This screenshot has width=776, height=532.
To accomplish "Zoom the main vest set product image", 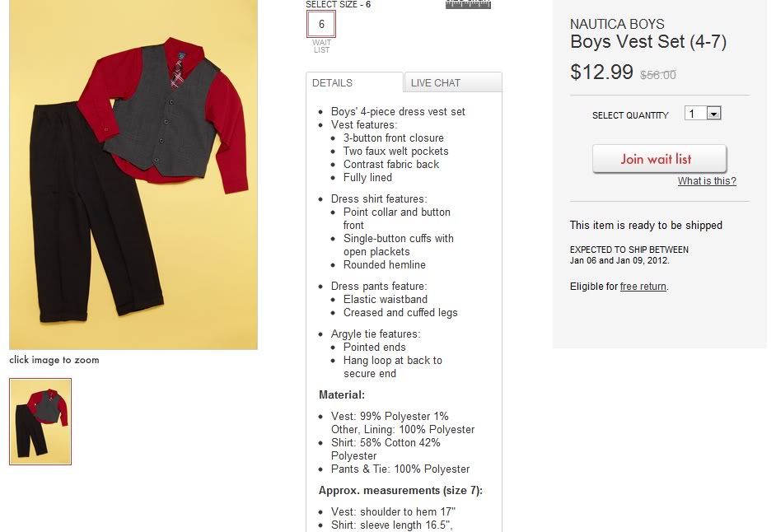I will click(133, 175).
